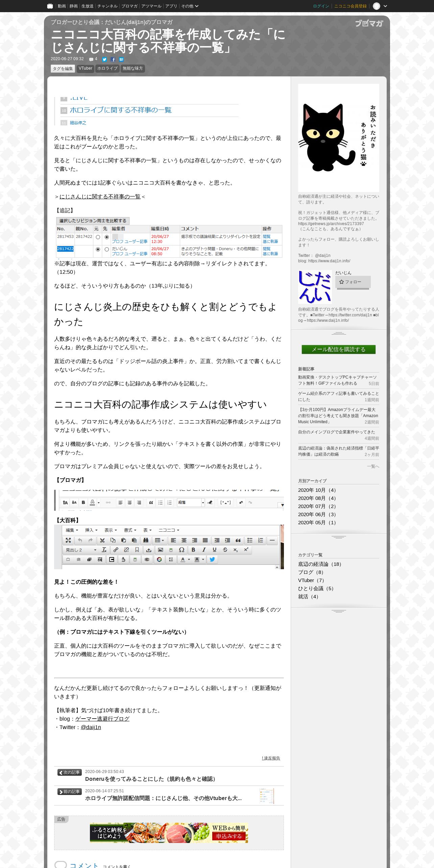Click the Hatena Bookmark B! icon
The width and height of the screenshot is (434, 868).
(121, 59)
